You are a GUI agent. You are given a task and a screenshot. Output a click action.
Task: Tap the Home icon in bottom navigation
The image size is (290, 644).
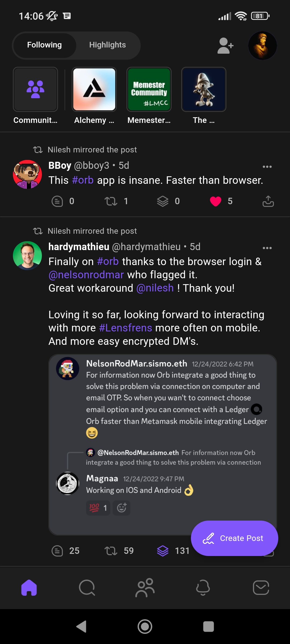click(x=29, y=588)
